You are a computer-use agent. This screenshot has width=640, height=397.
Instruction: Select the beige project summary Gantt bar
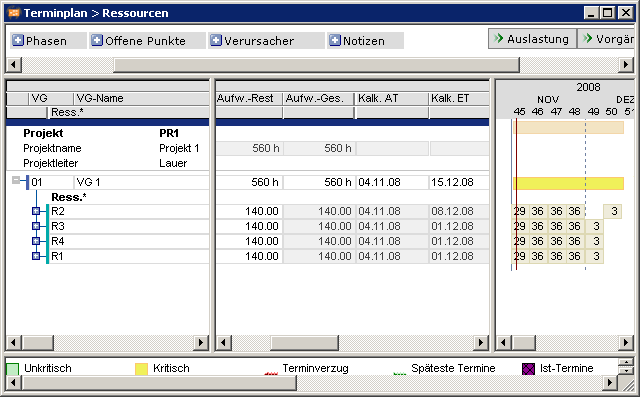[568, 127]
